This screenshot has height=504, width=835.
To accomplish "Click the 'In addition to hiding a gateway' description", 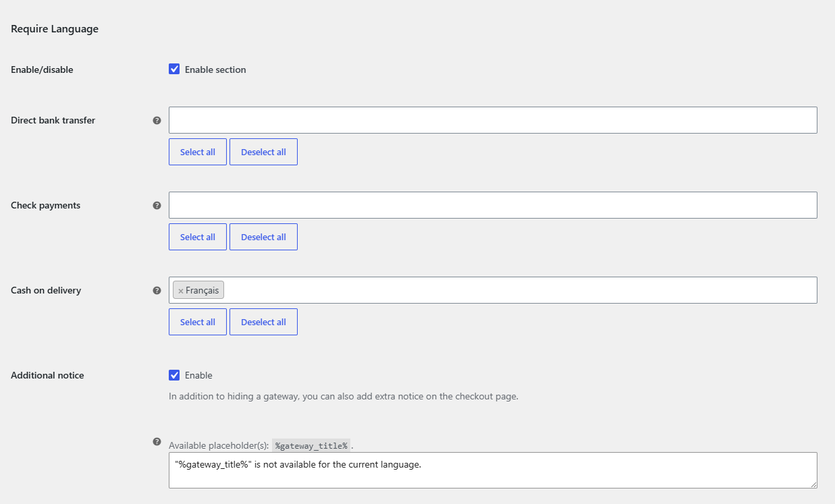I will (x=344, y=396).
